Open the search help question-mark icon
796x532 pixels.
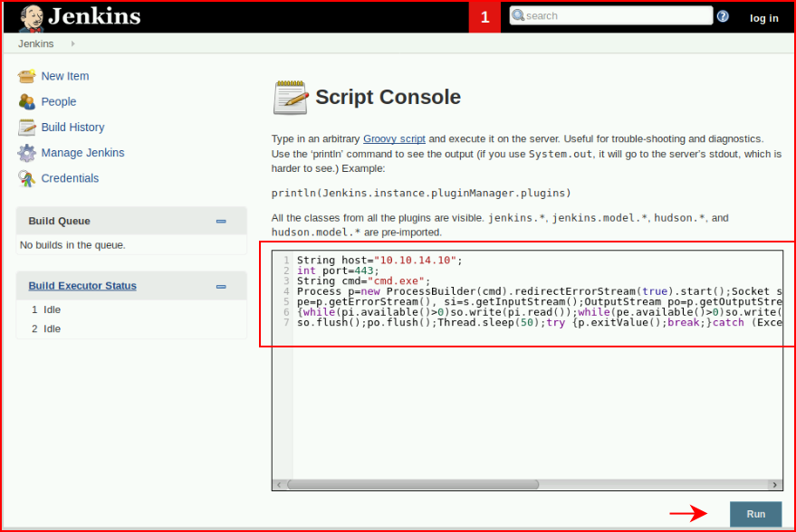pyautogui.click(x=723, y=16)
